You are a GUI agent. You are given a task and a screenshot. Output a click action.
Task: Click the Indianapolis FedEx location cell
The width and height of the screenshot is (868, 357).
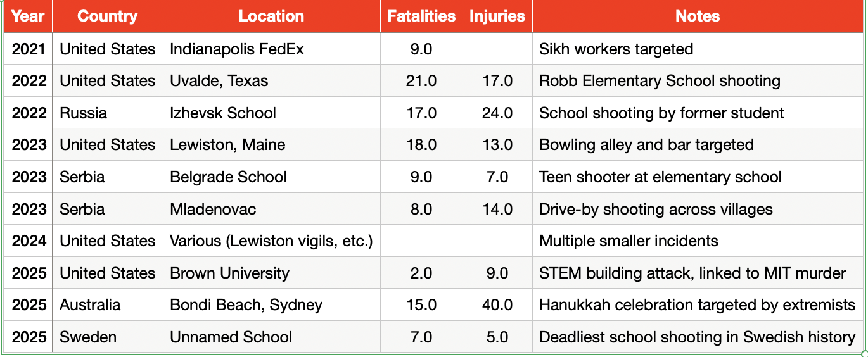(x=237, y=49)
